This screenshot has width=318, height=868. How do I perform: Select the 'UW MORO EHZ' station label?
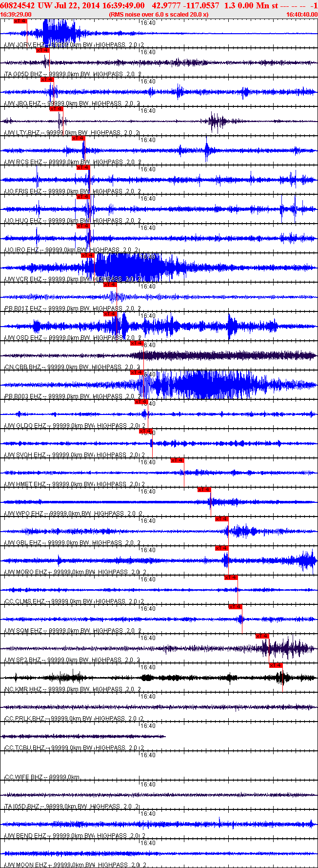point(26,572)
